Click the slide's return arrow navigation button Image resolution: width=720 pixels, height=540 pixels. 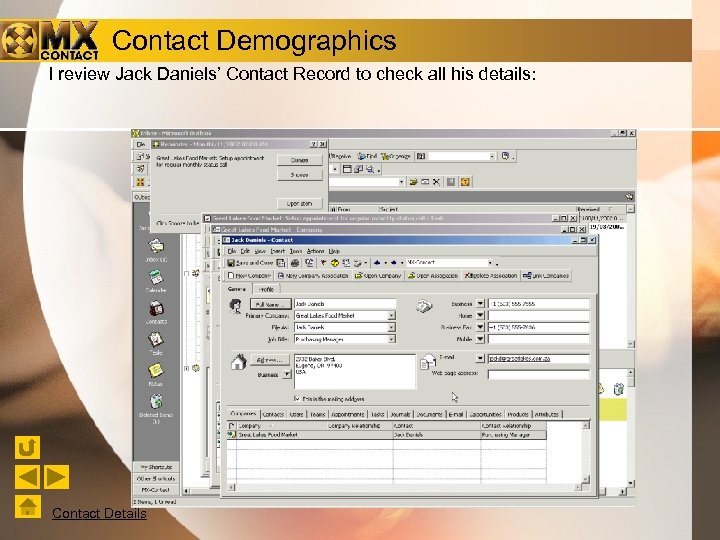point(27,447)
